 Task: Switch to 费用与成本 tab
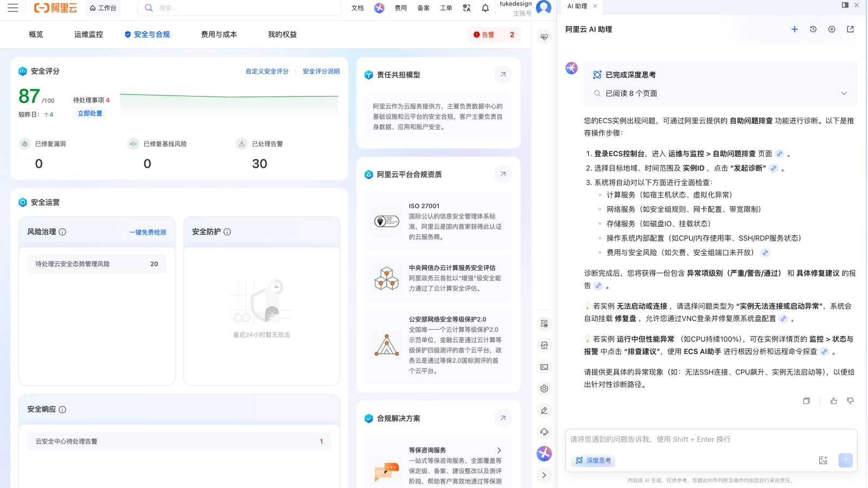click(x=219, y=35)
